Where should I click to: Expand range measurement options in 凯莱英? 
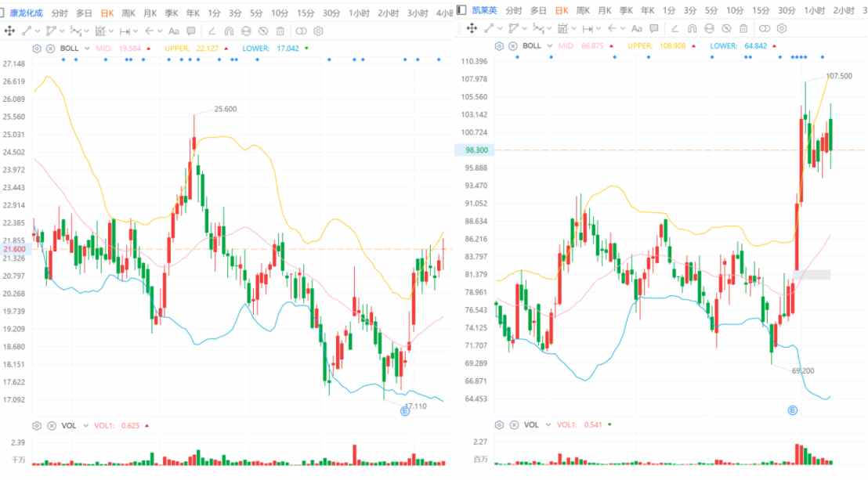click(599, 28)
